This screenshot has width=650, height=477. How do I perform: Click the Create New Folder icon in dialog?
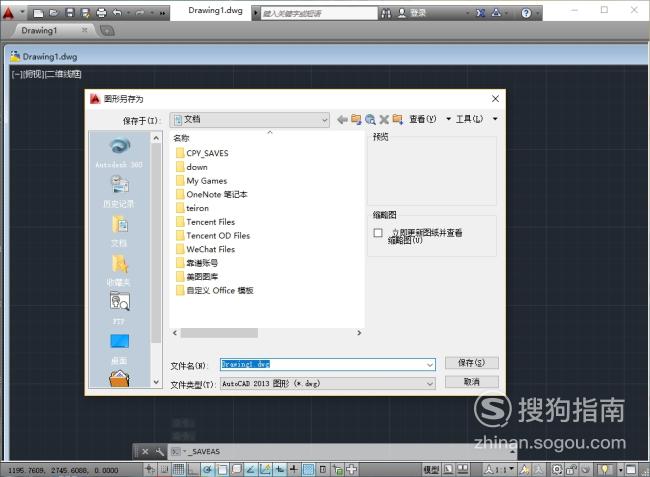tap(398, 119)
